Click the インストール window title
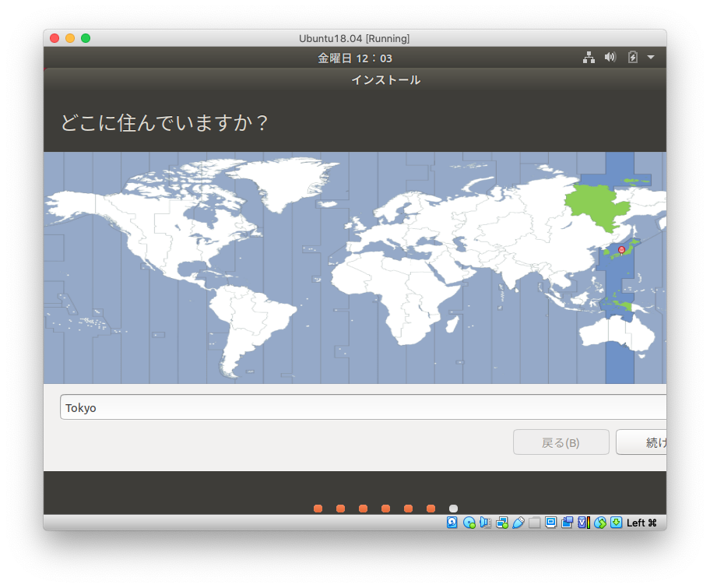Image resolution: width=710 pixels, height=588 pixels. (x=385, y=79)
